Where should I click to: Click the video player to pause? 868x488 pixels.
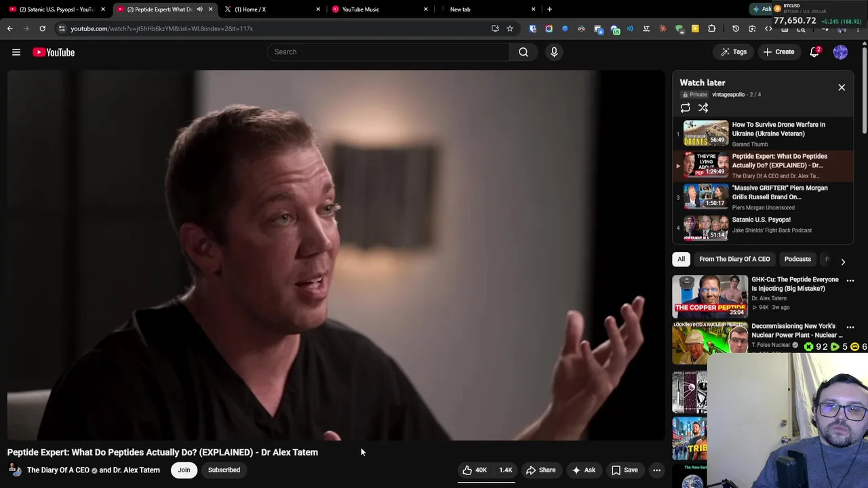pos(336,255)
